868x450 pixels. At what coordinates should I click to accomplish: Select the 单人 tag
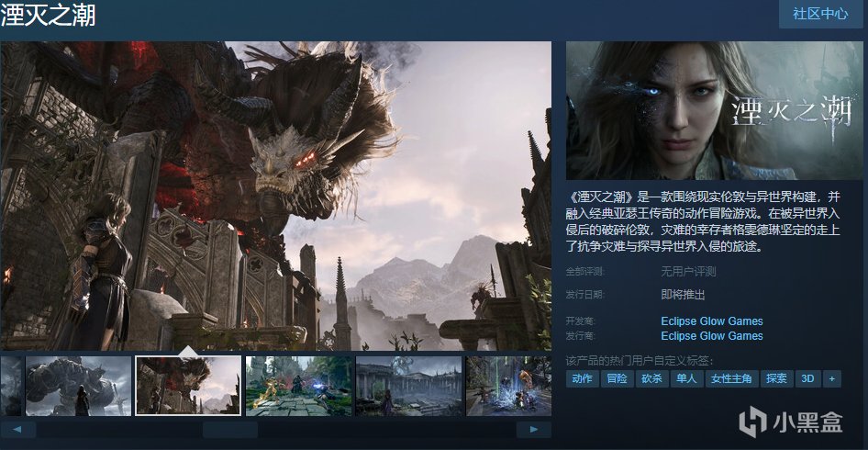pyautogui.click(x=687, y=379)
